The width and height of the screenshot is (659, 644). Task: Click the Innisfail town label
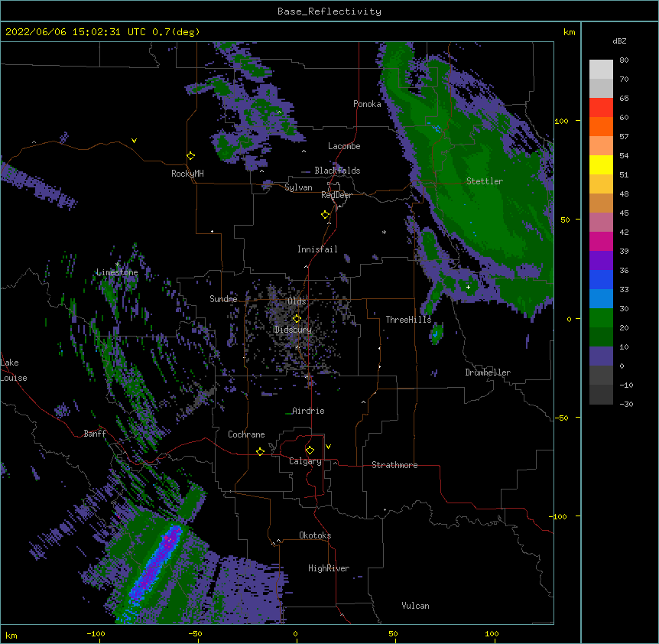tap(317, 249)
